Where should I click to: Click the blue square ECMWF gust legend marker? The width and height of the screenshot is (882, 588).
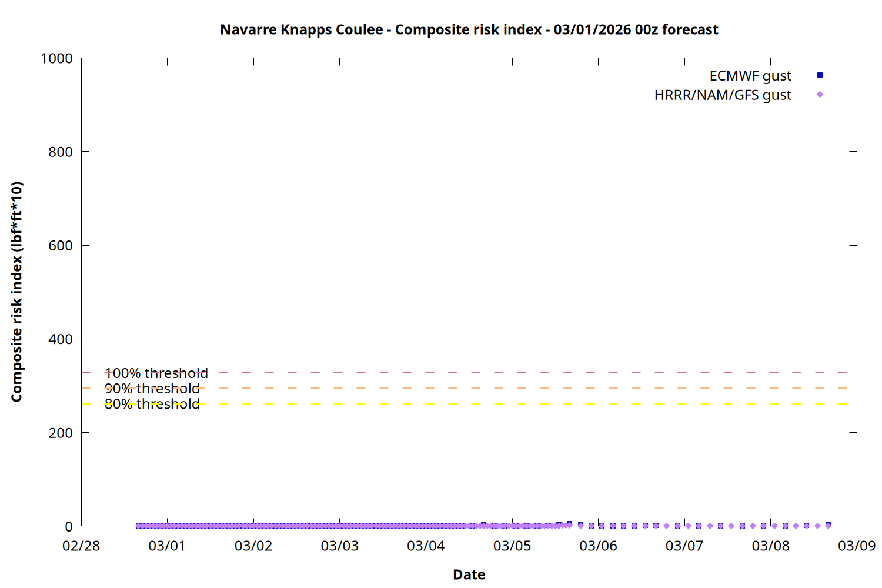820,75
